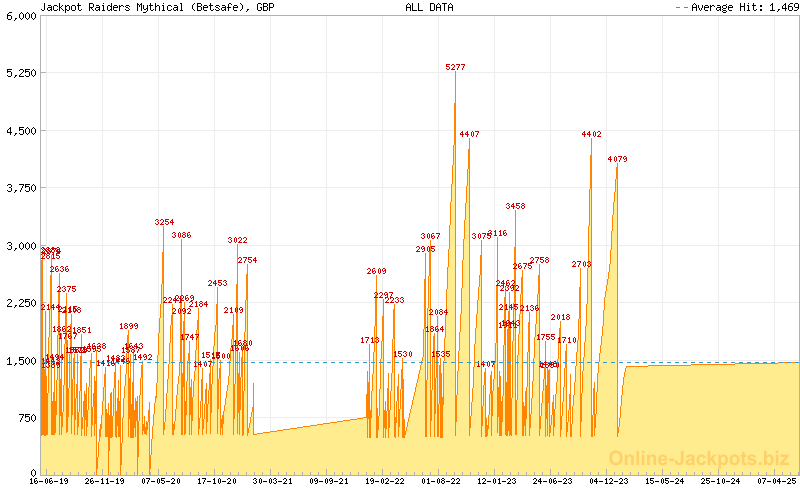Click the ALL DATA heading
Image resolution: width=800 pixels, height=490 pixels.
(429, 7)
